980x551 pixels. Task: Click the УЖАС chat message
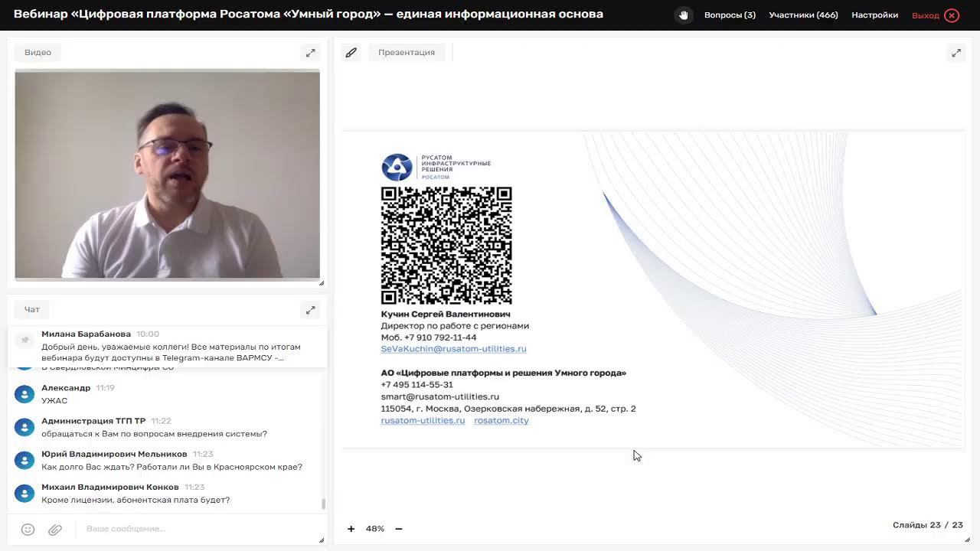pos(54,400)
